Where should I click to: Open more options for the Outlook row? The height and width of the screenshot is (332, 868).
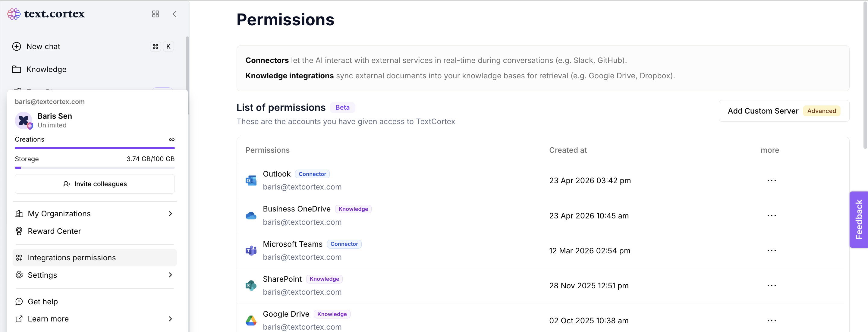coord(772,180)
